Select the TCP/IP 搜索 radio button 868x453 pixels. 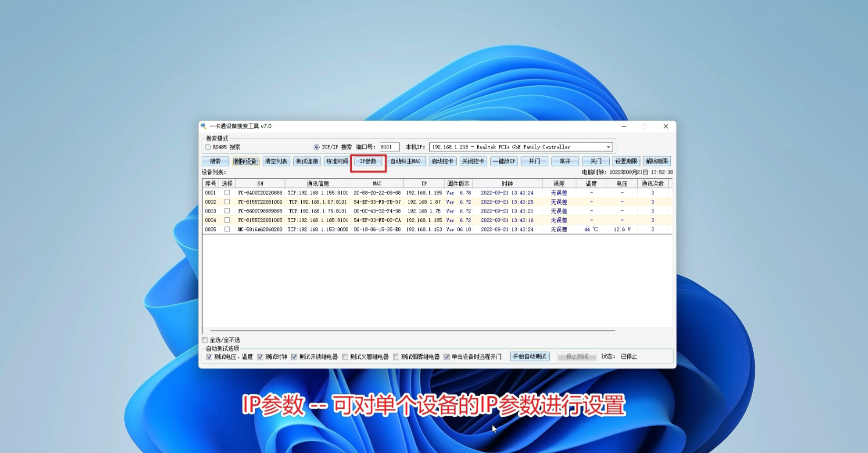(x=317, y=147)
